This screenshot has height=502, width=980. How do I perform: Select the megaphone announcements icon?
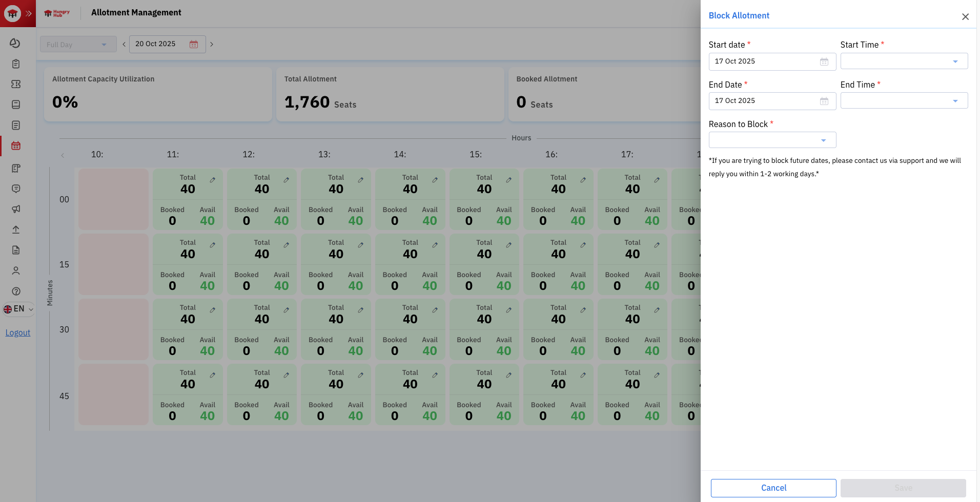pos(16,209)
